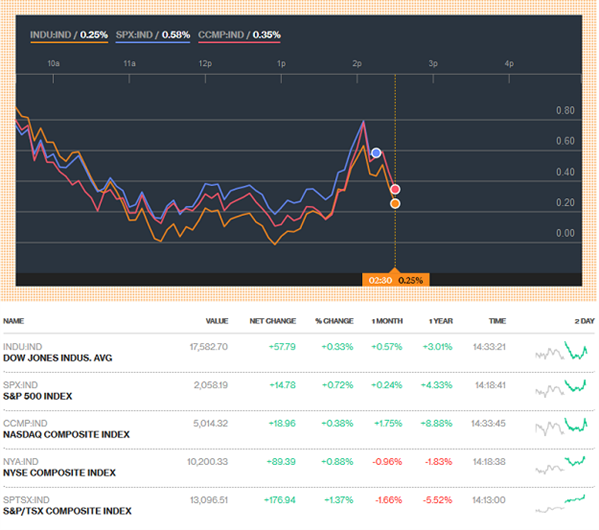Click NASDAQ net change +18.96

coord(282,423)
